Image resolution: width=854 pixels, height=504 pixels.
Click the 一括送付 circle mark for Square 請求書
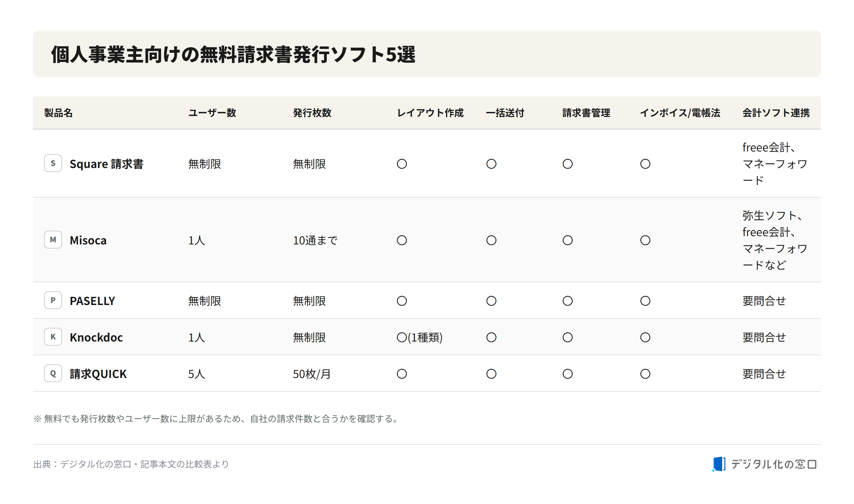(491, 164)
